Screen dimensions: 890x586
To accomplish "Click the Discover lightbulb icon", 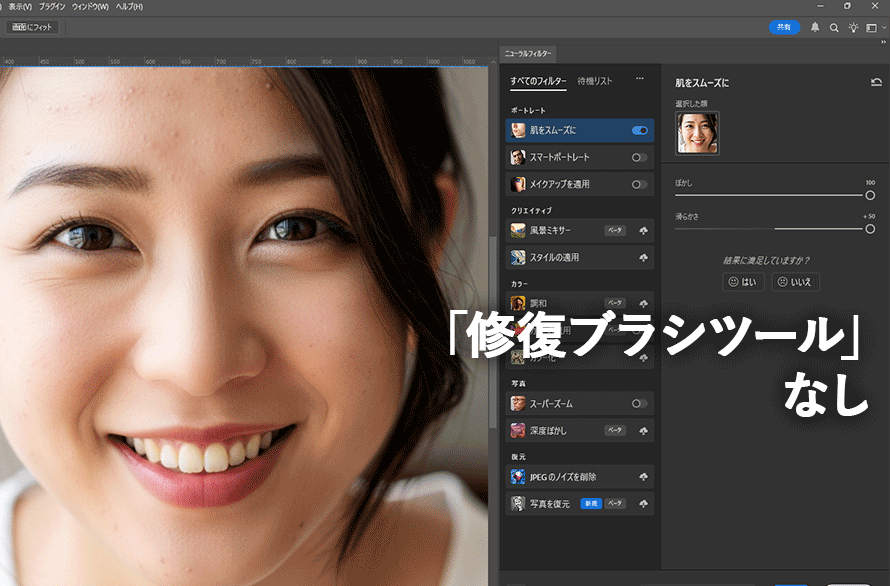I will pyautogui.click(x=854, y=27).
